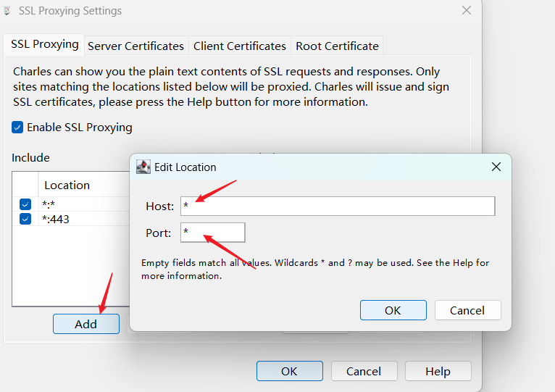Click the Location column header
The width and height of the screenshot is (555, 392).
point(67,185)
